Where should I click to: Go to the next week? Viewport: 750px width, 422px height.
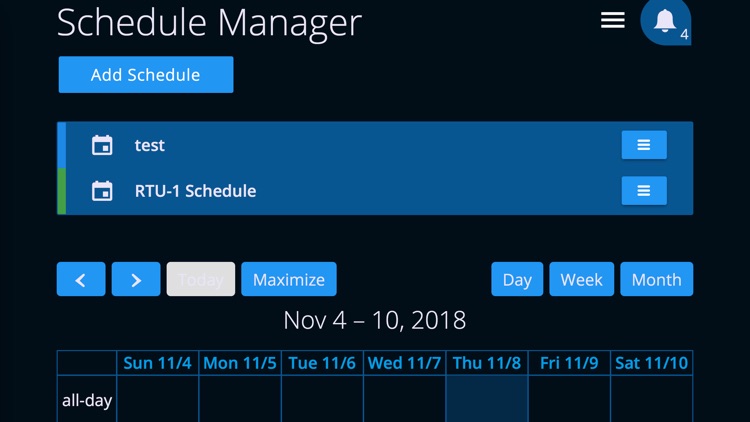(x=136, y=280)
